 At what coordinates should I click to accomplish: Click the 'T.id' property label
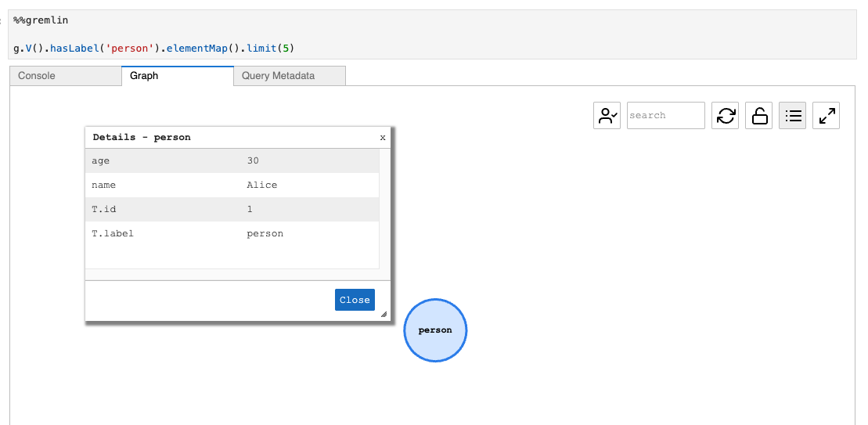(103, 209)
